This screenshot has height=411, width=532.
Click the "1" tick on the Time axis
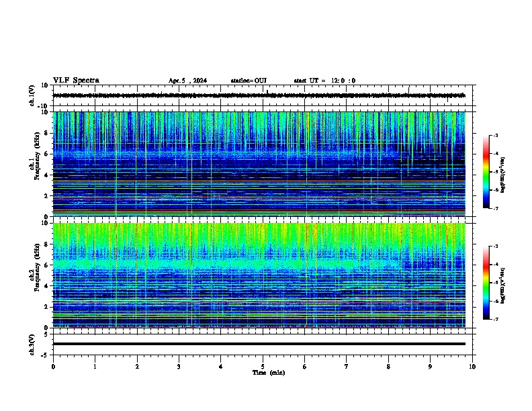tap(95, 367)
